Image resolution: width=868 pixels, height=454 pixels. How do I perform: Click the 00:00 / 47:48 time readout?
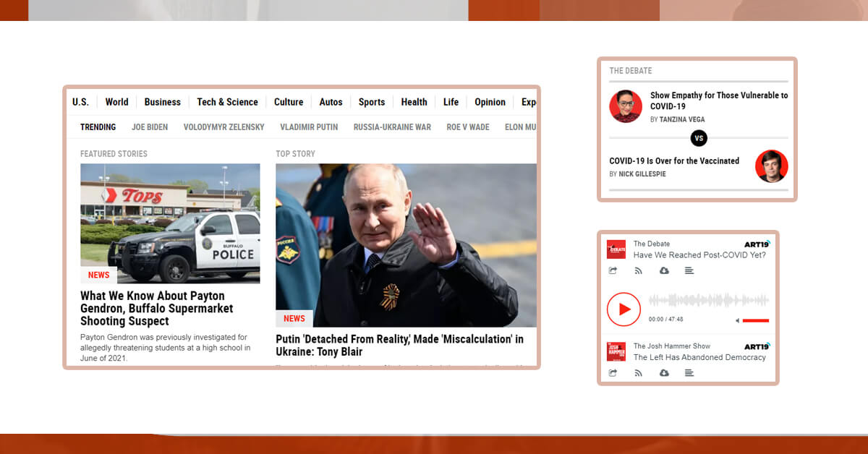pos(665,320)
